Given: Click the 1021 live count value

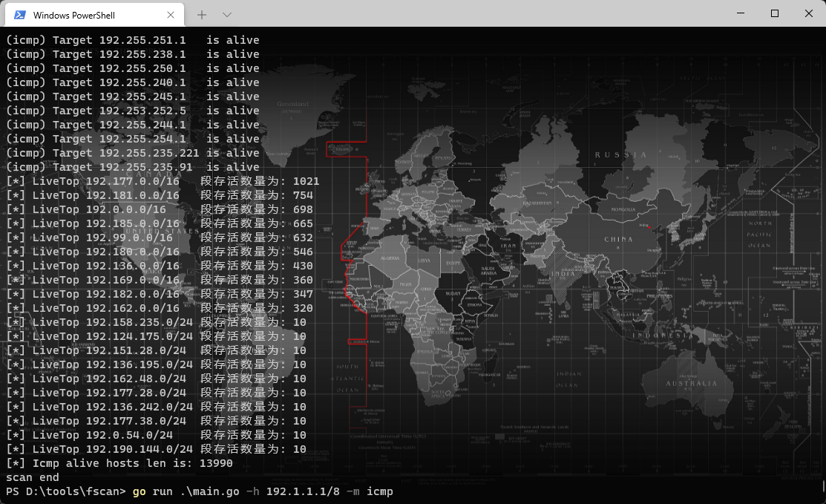Looking at the screenshot, I should pyautogui.click(x=306, y=181).
